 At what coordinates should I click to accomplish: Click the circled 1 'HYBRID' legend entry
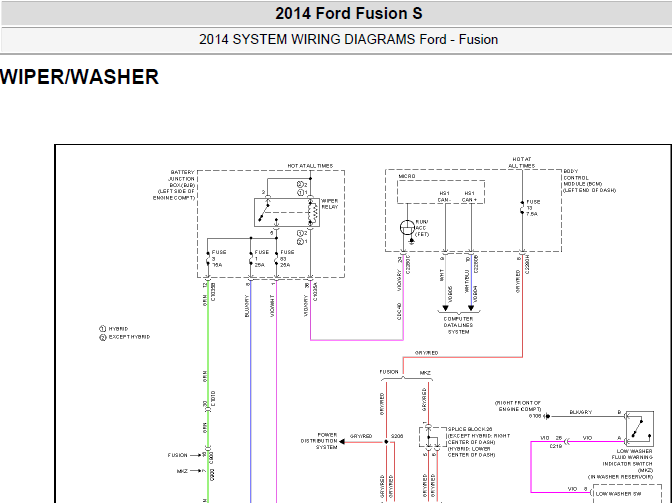(114, 329)
